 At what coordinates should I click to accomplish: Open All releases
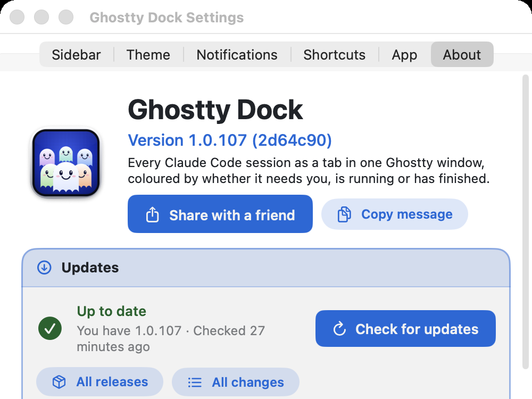[100, 381]
